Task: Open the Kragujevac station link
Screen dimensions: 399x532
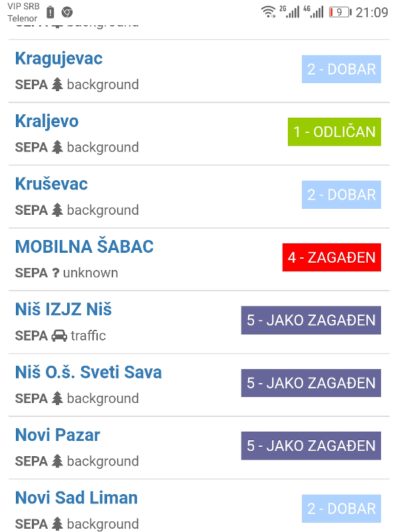Action: coord(59,59)
